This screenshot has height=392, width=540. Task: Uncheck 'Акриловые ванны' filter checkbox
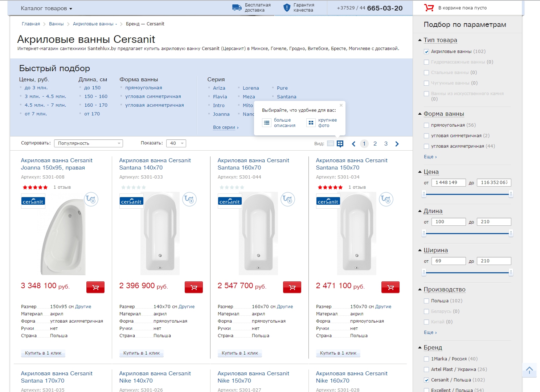[426, 52]
